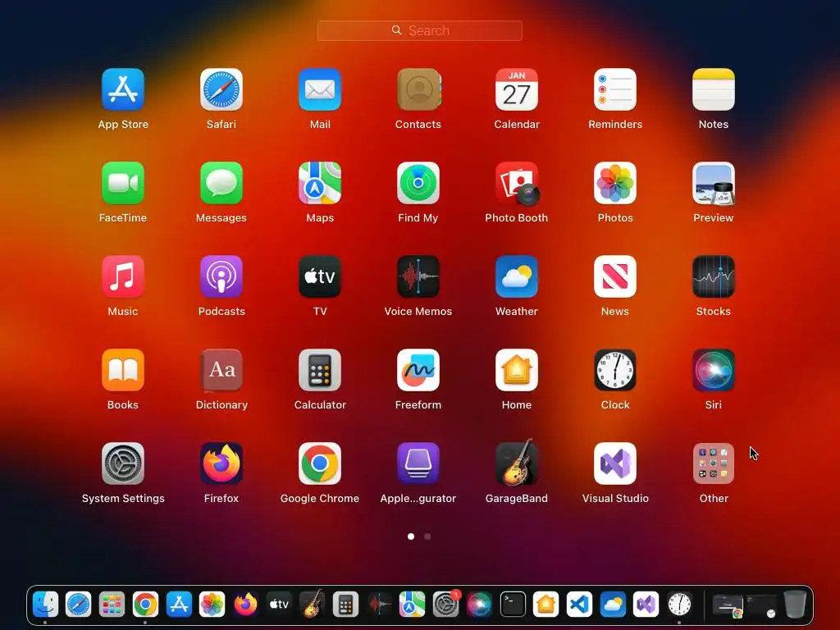Open App Store from Launchpad grid

point(123,89)
